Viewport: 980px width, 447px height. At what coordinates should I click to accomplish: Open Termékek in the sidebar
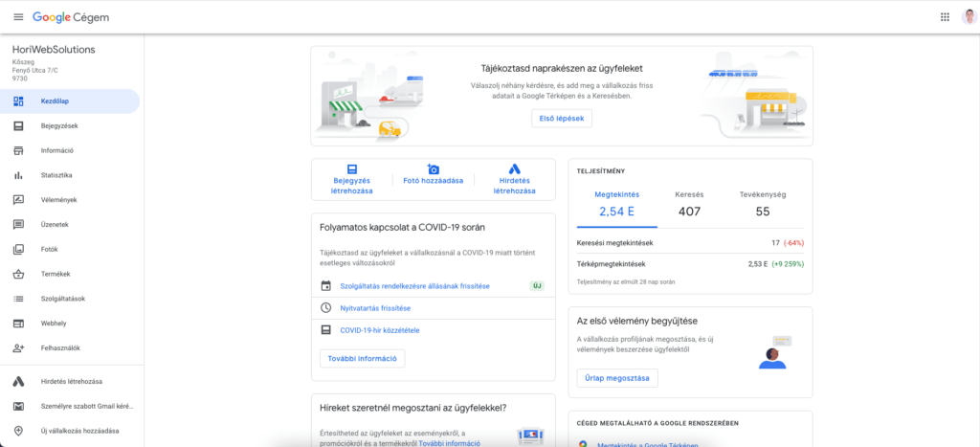click(70, 274)
